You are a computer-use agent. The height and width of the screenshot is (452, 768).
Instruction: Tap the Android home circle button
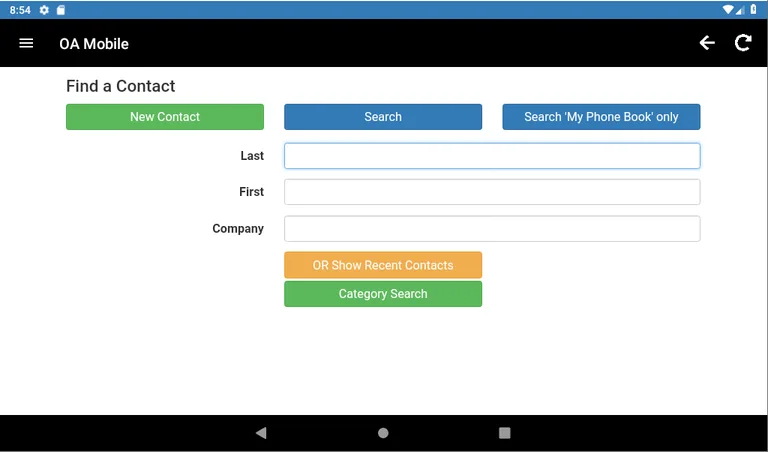tap(383, 433)
